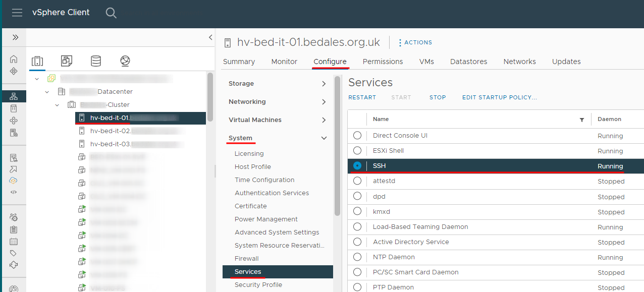Screen dimensions: 644x292
Task: Open the Networks tab
Action: 519,62
